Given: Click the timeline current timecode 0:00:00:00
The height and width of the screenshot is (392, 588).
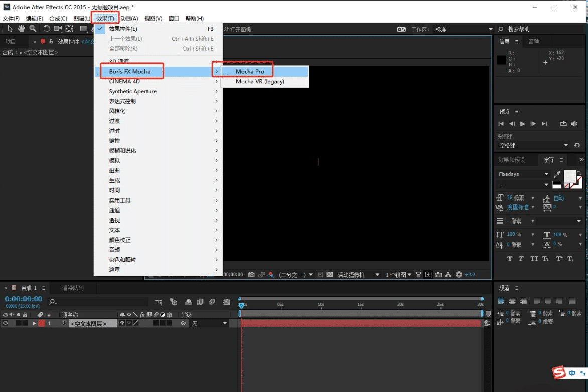Looking at the screenshot, I should coord(23,299).
